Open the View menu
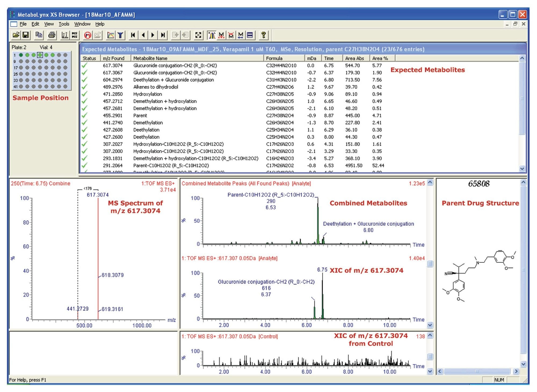Image resolution: width=537 pixels, height=392 pixels. (x=49, y=24)
